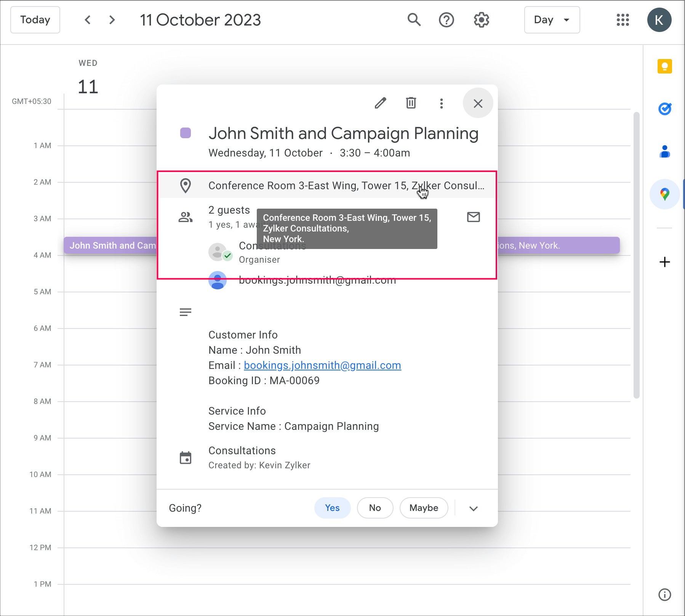Screen dimensions: 685x616
Task: Click the K account avatar
Action: [x=659, y=20]
